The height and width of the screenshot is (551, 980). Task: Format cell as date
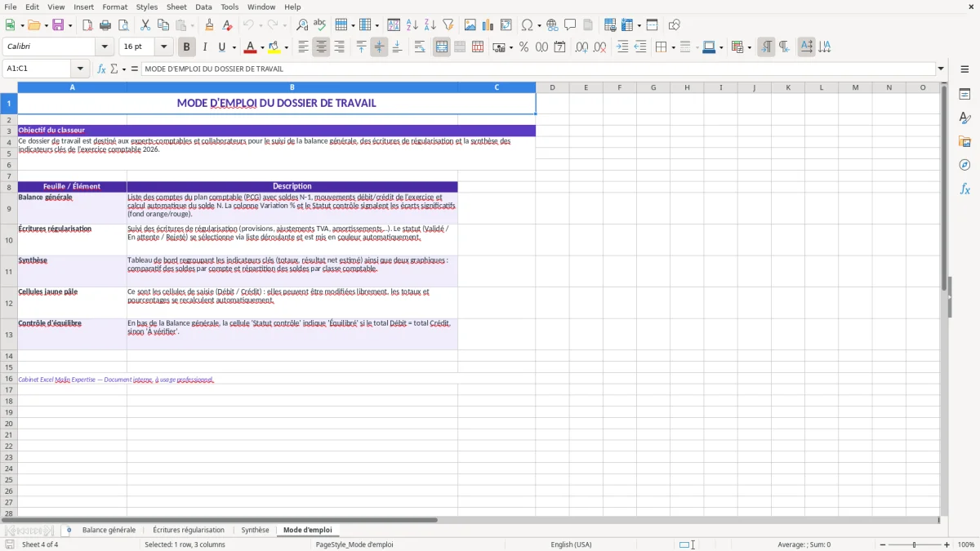559,47
